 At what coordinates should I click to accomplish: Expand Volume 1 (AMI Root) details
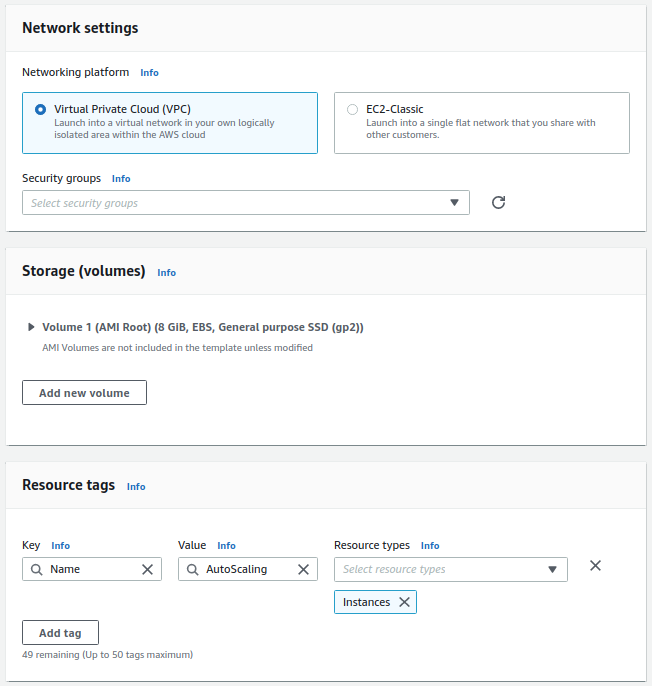pyautogui.click(x=32, y=327)
